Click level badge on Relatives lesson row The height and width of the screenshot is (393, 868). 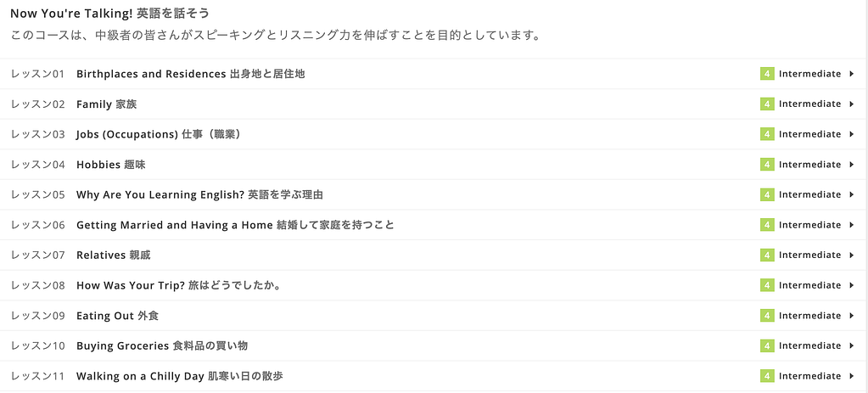[x=767, y=255]
